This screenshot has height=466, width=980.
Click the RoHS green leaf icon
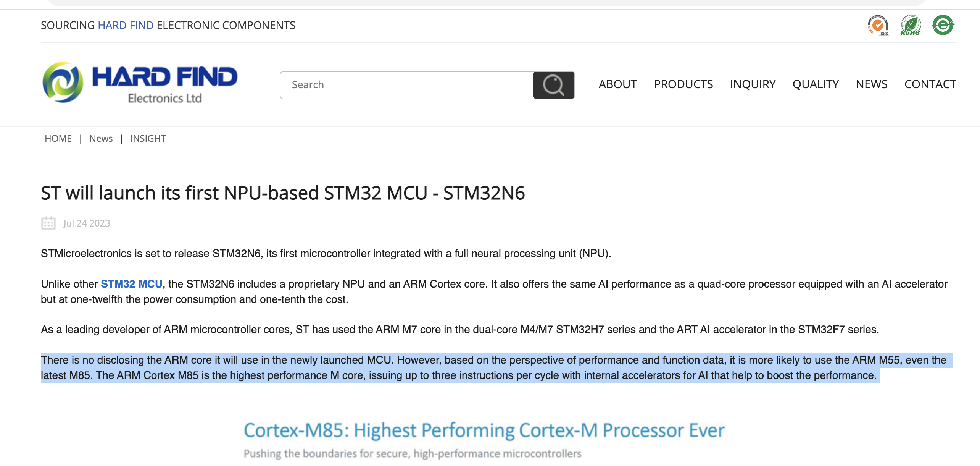(x=911, y=25)
